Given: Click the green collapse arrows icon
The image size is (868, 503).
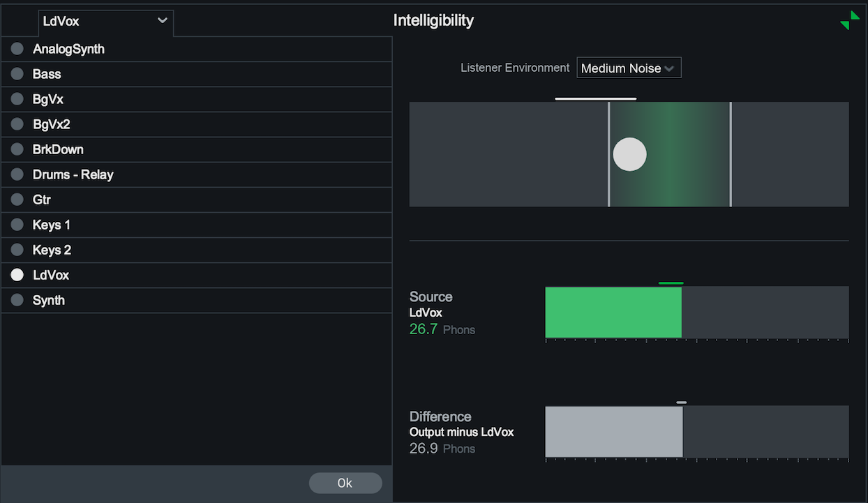Looking at the screenshot, I should point(850,20).
